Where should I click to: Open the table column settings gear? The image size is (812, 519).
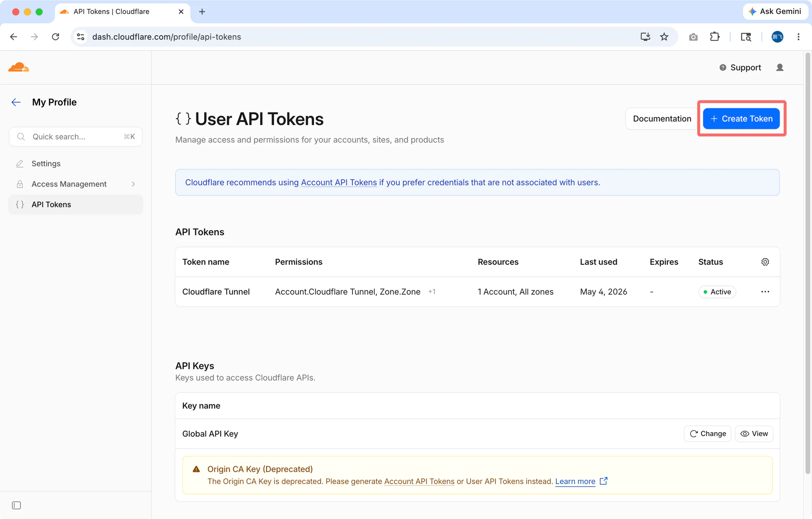pos(765,262)
